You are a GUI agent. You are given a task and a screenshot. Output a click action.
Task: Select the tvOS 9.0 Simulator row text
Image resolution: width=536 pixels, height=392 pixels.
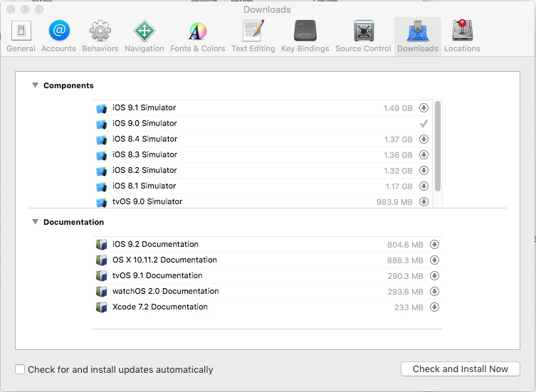click(x=147, y=201)
